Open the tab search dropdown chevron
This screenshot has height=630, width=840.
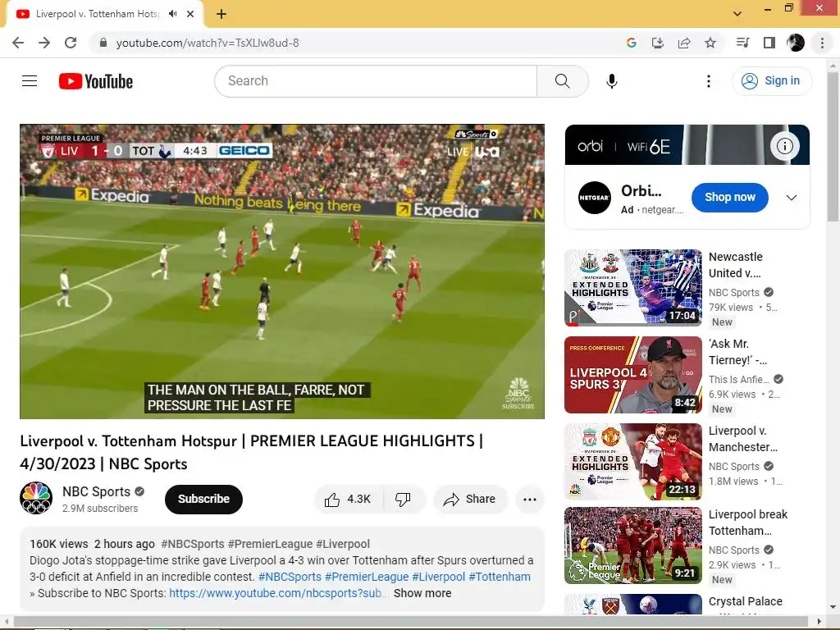tap(737, 14)
